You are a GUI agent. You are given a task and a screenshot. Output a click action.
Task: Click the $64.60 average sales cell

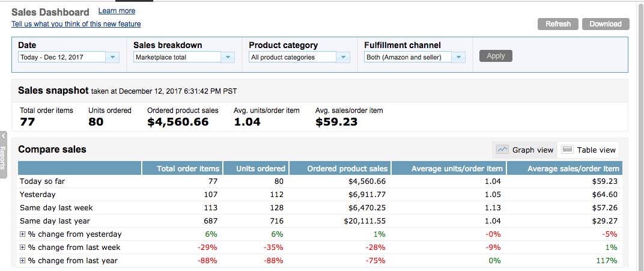click(606, 195)
